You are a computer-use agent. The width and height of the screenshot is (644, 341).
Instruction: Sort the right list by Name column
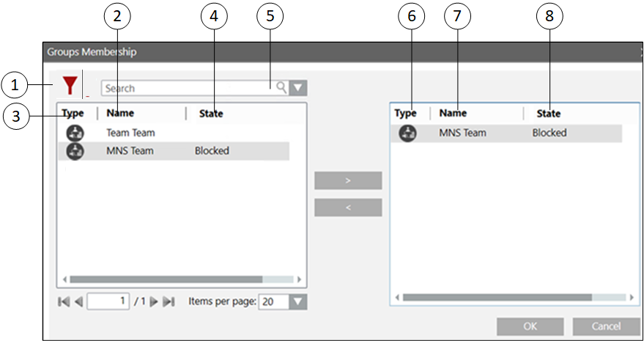point(453,114)
